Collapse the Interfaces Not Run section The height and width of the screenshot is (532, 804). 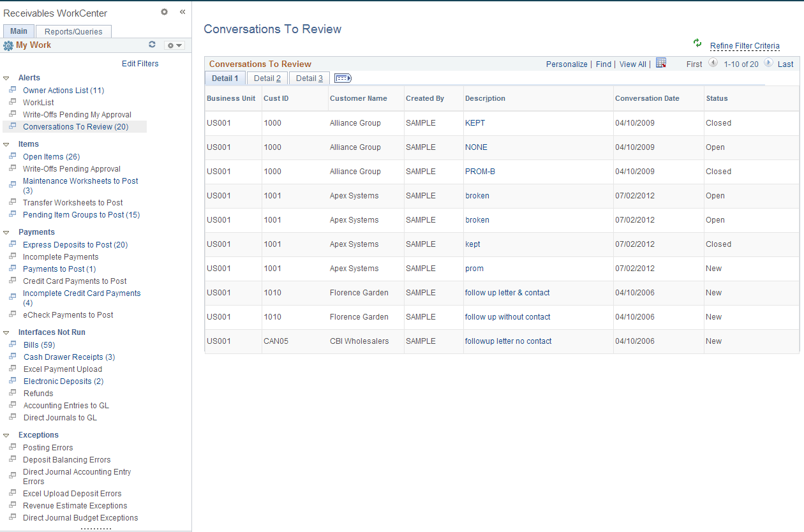[6, 332]
